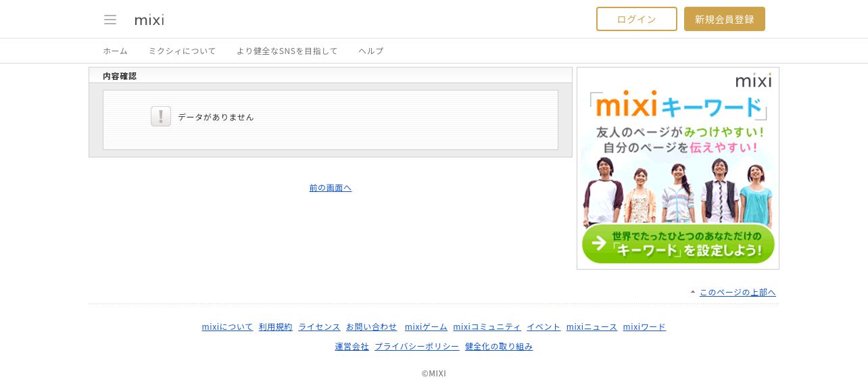Open the mixiワード footer link
This screenshot has height=392, width=868.
644,326
